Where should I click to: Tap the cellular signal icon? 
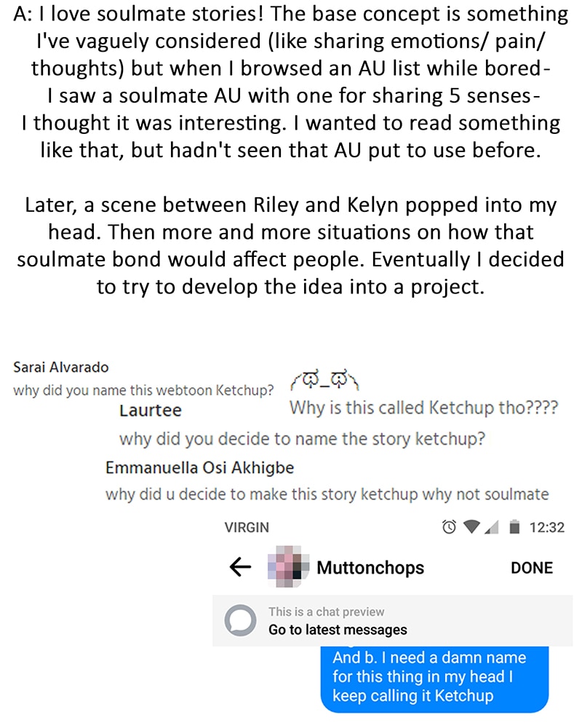point(493,527)
